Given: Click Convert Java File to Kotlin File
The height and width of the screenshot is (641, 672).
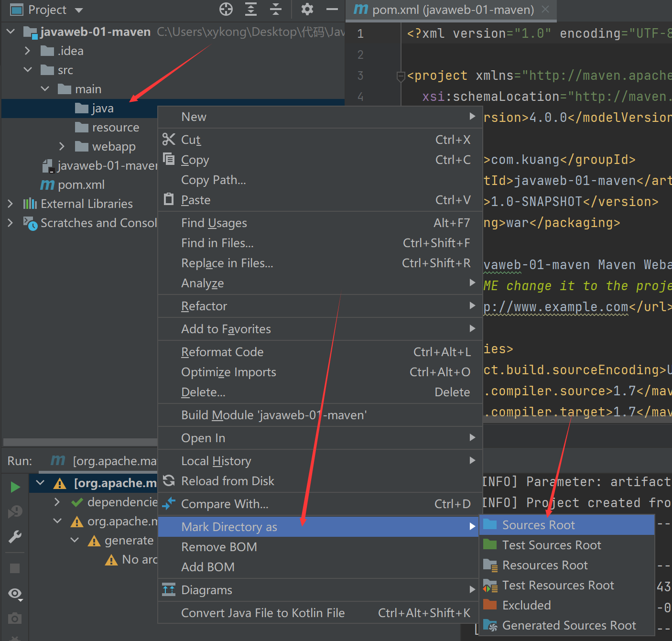Looking at the screenshot, I should click(319, 613).
